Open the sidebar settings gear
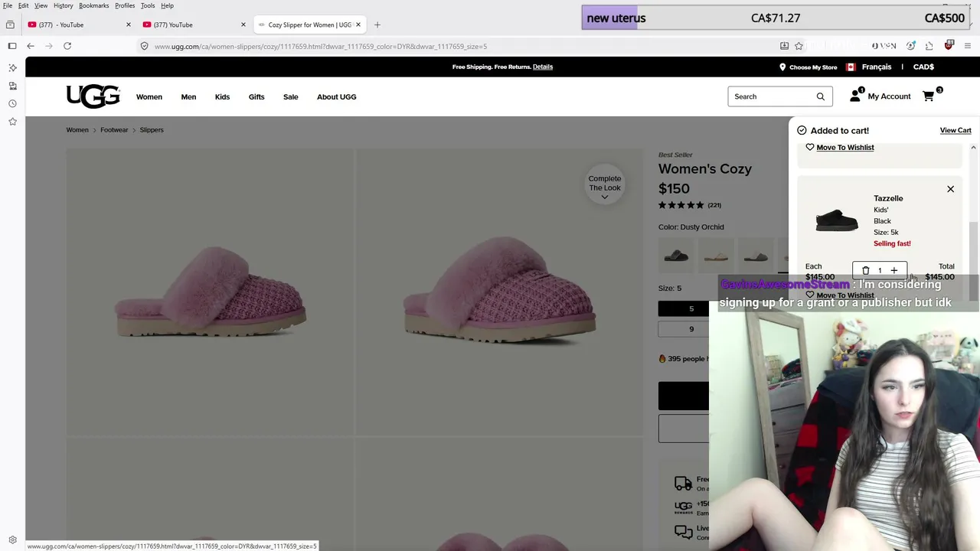The height and width of the screenshot is (551, 980). [x=12, y=540]
